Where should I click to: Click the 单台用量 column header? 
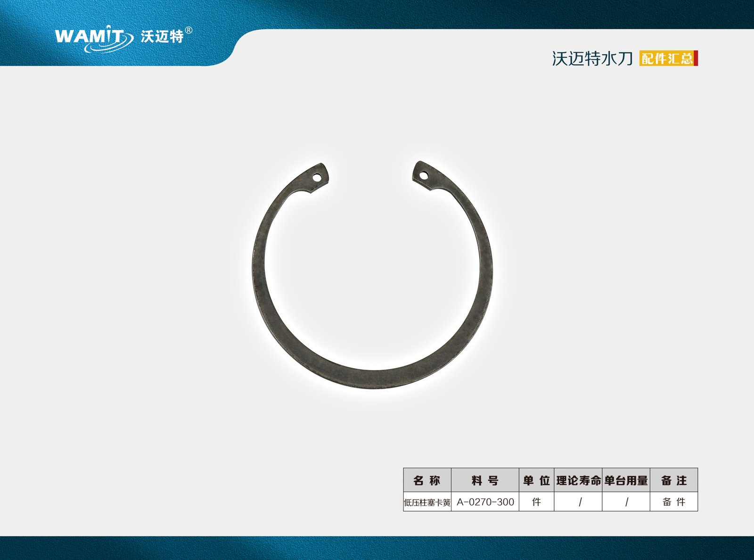(626, 480)
